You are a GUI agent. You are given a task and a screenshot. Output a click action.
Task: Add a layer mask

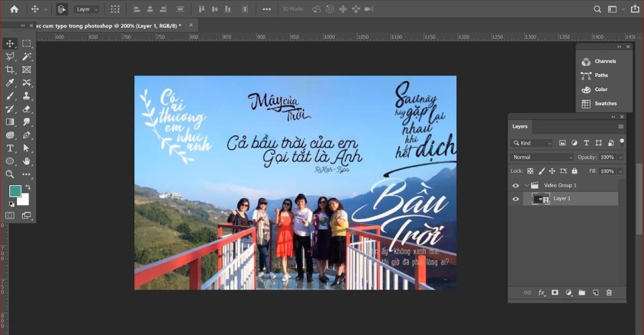(x=555, y=293)
